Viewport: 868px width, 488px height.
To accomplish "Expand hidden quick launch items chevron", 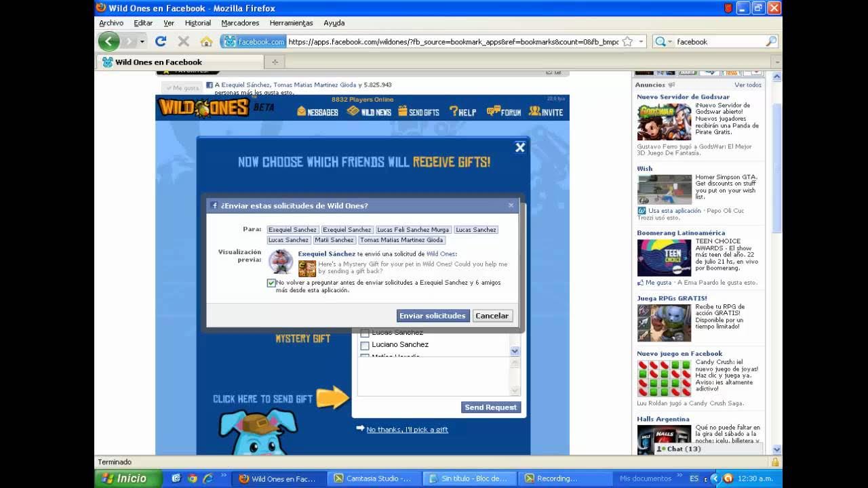I will pyautogui.click(x=224, y=476).
